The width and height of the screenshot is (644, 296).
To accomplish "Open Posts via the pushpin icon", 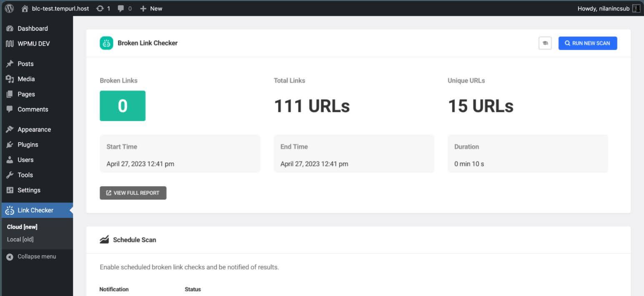I will click(9, 63).
